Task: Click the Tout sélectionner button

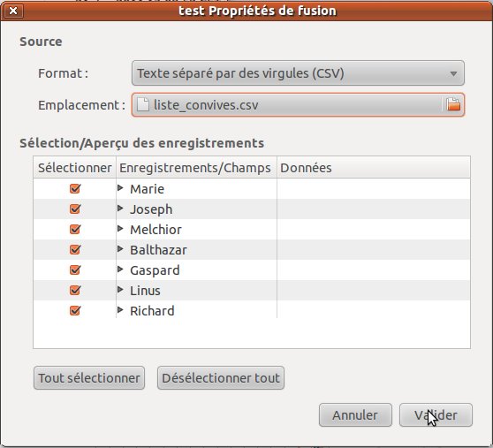Action: coord(89,378)
